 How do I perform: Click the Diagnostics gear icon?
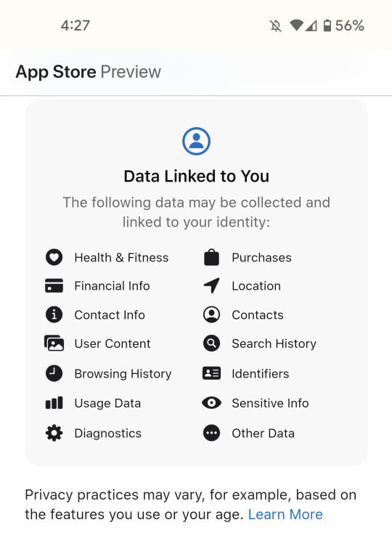click(54, 433)
